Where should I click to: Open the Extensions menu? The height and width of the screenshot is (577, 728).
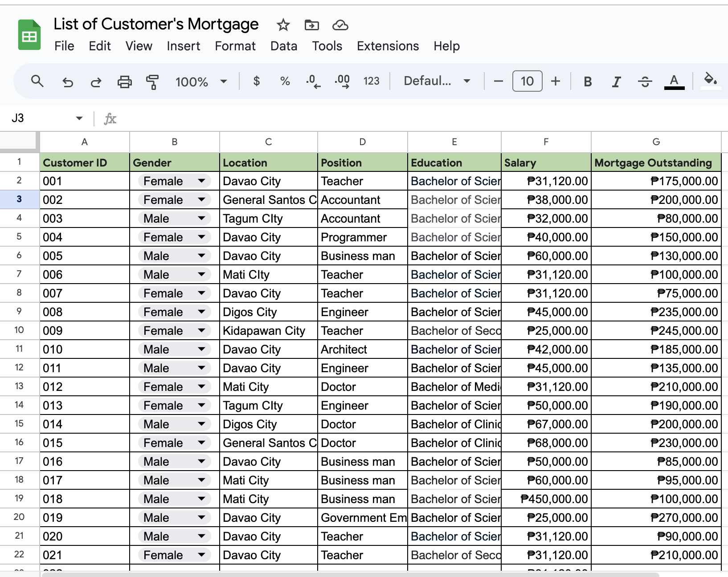388,46
